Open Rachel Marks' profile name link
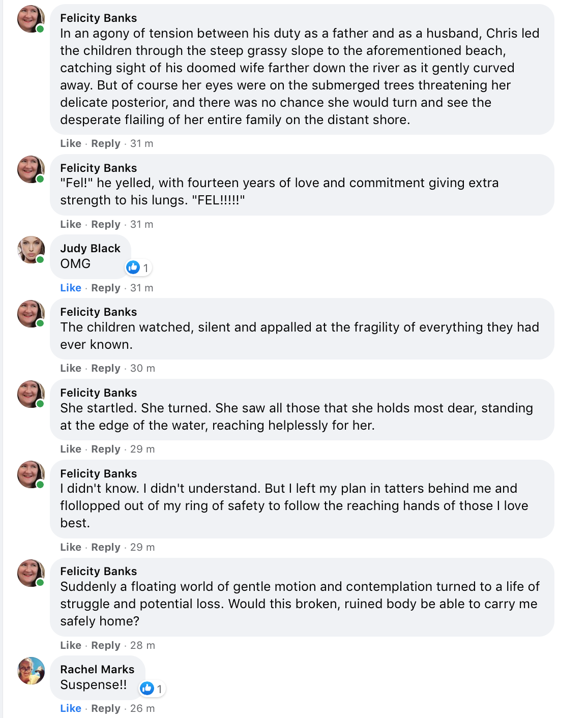The width and height of the screenshot is (588, 718). 97,669
